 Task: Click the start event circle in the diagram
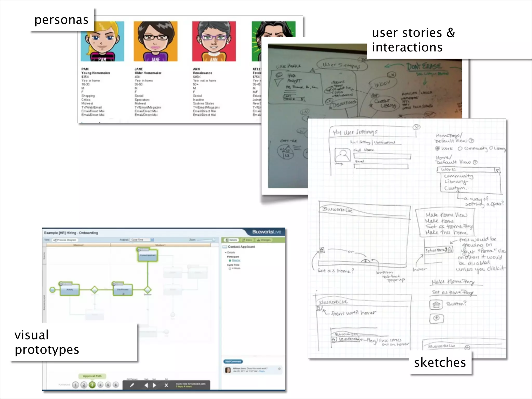pyautogui.click(x=52, y=289)
